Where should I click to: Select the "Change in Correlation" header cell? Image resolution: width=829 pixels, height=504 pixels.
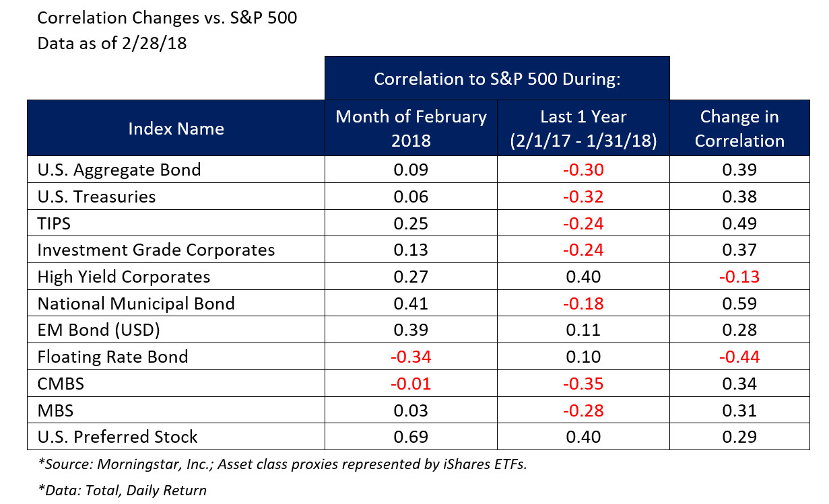[x=739, y=129]
